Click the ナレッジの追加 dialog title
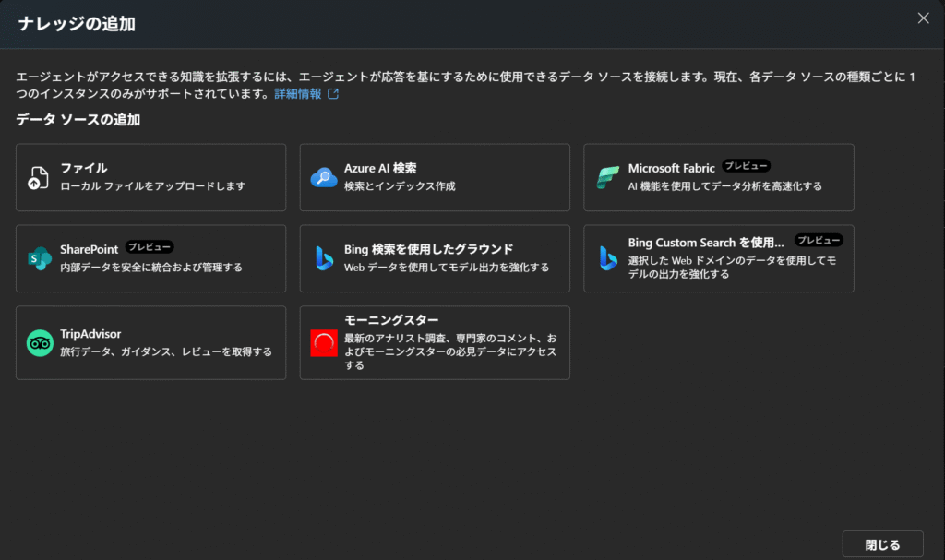 [77, 23]
